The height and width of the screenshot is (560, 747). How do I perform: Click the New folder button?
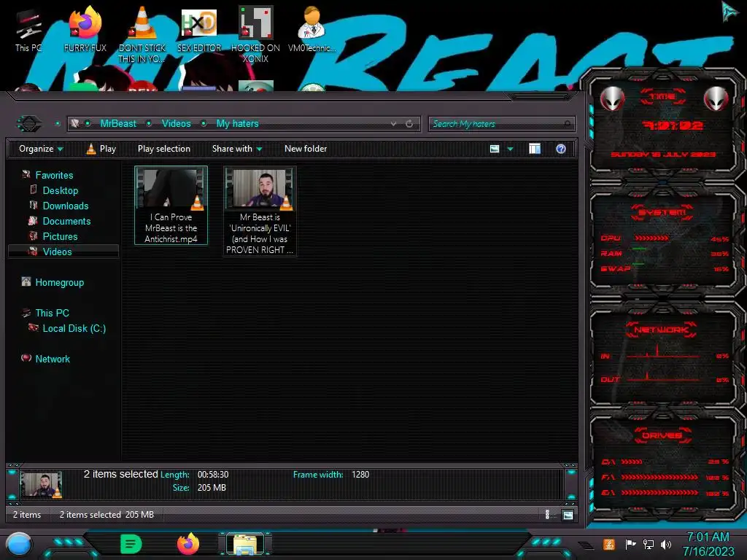pyautogui.click(x=306, y=149)
